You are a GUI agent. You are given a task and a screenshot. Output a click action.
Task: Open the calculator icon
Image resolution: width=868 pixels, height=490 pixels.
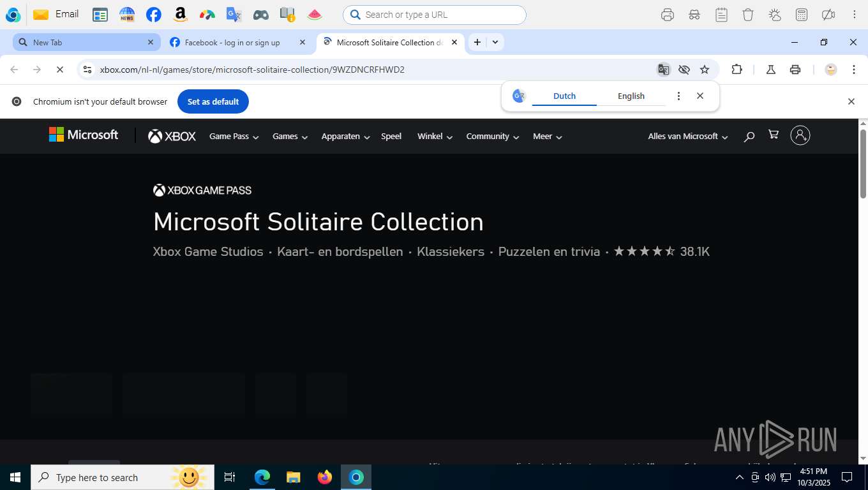point(802,15)
